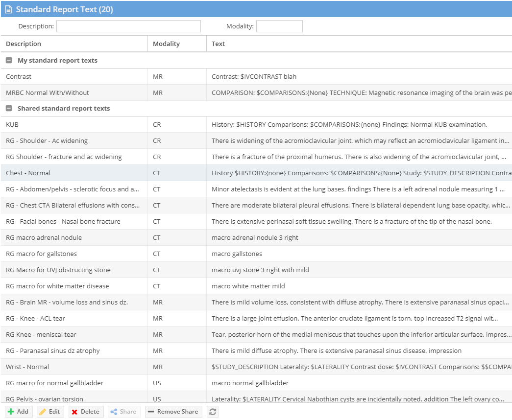Collapse My standard report texts group
Viewport: 512px width, 420px height.
[9, 60]
